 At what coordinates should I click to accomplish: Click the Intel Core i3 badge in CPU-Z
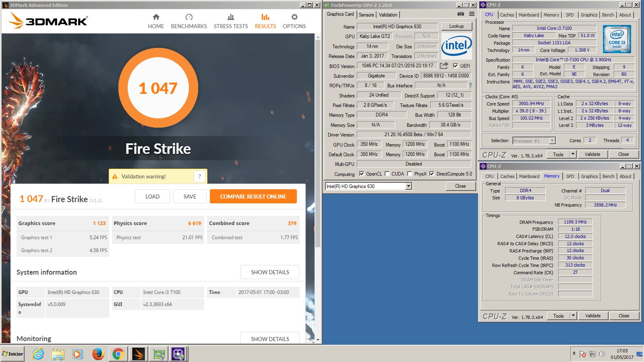click(x=617, y=39)
